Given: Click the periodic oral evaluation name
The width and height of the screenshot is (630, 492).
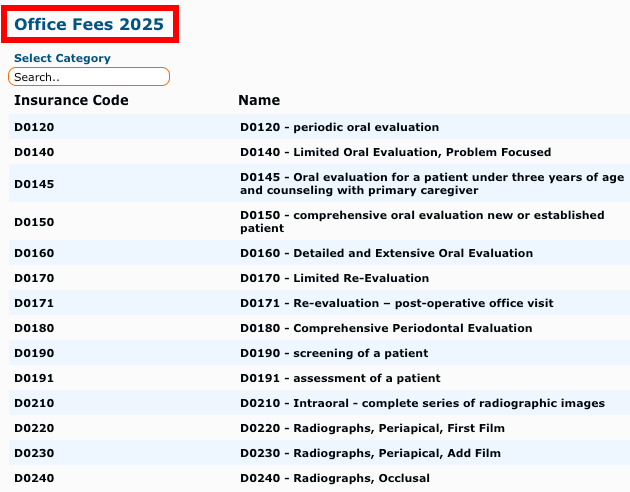Looking at the screenshot, I should (340, 127).
